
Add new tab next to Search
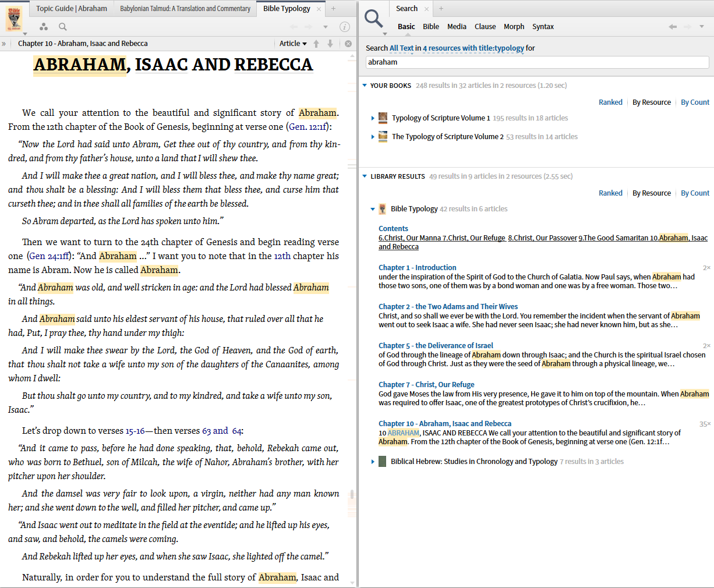(x=441, y=9)
